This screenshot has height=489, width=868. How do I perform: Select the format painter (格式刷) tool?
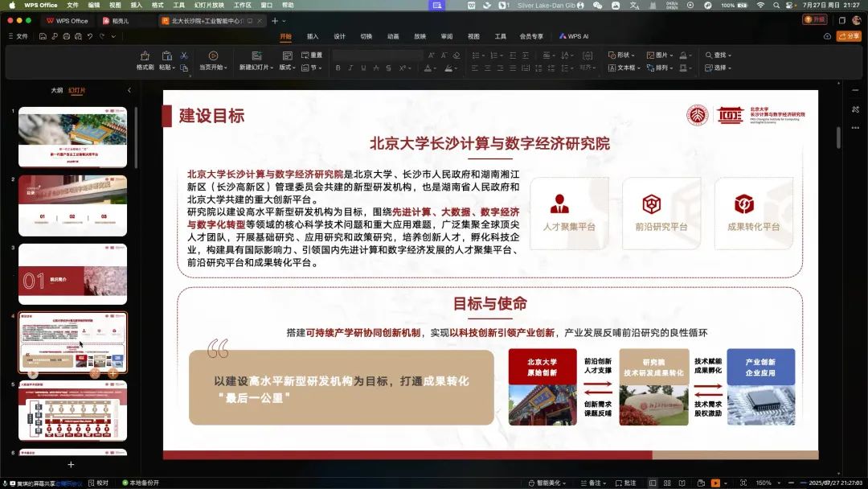pyautogui.click(x=145, y=61)
